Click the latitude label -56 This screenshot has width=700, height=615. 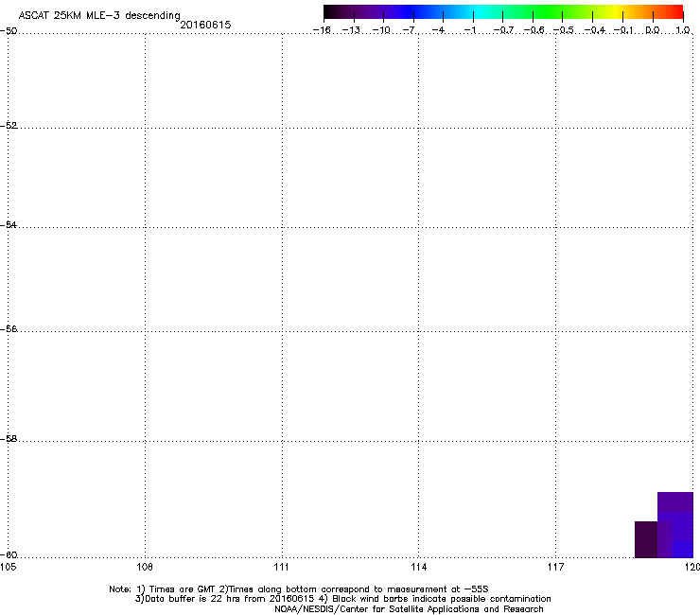pos(9,328)
